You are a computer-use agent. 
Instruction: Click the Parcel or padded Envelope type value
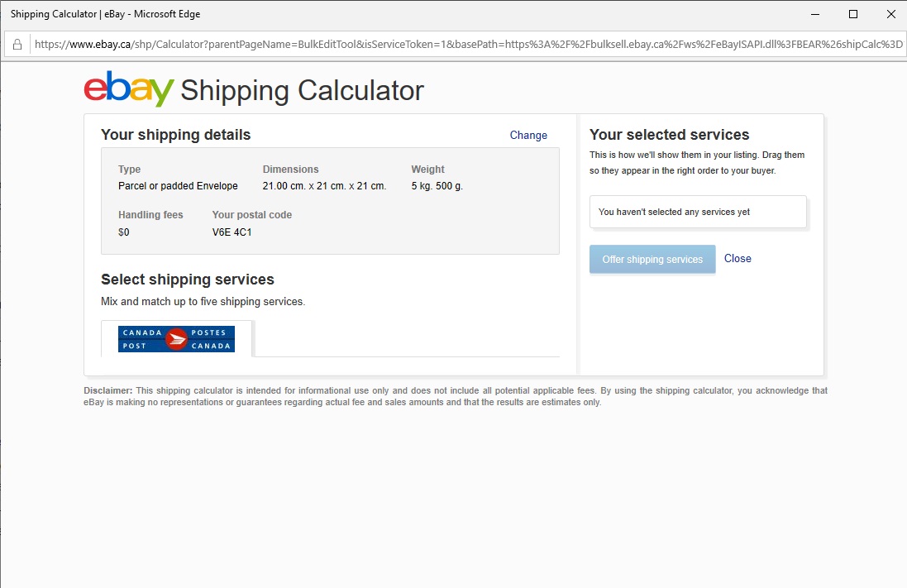(178, 186)
